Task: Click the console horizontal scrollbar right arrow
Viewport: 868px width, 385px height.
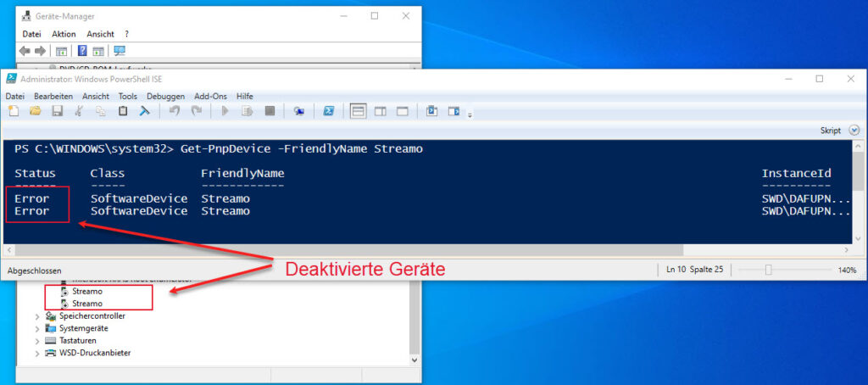Action: tap(845, 250)
